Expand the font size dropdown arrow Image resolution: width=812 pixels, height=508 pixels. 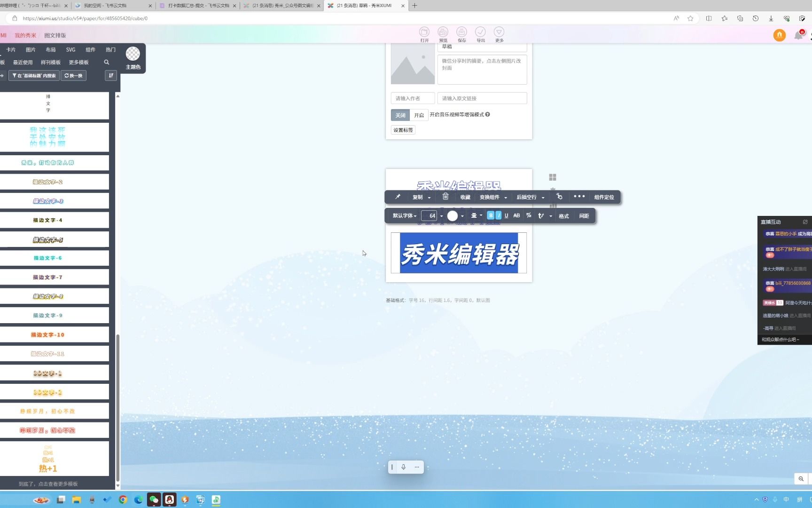(x=441, y=216)
